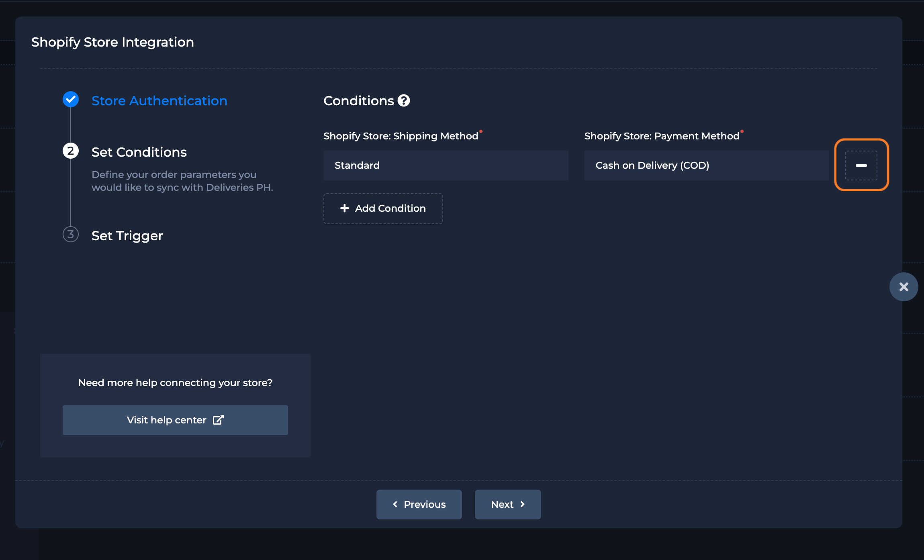The width and height of the screenshot is (924, 560).
Task: Click the Set Trigger step label
Action: click(x=127, y=235)
